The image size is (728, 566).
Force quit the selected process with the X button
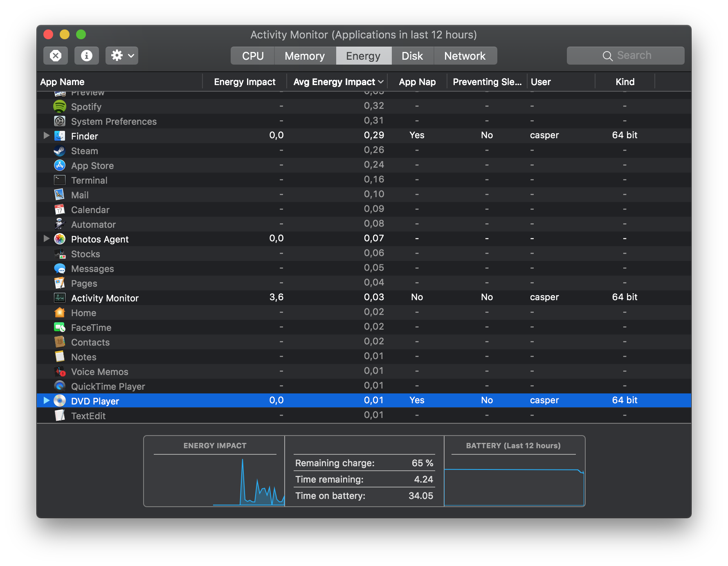[x=56, y=56]
